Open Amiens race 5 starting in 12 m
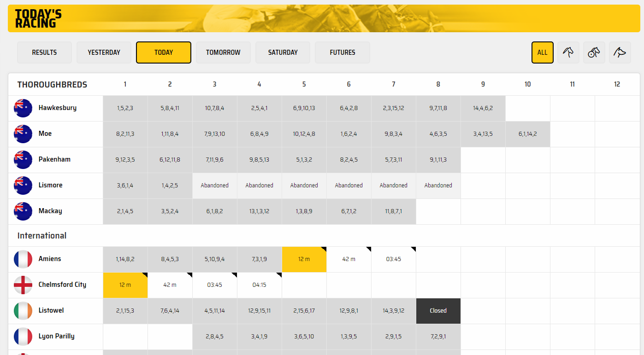Screen dimensions: 644x355 [x=304, y=259]
